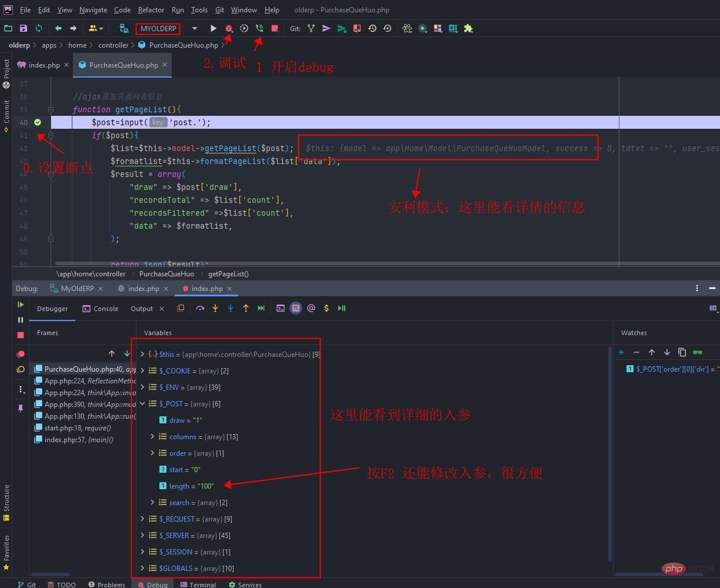720x588 pixels.
Task: Stop the process with red square in toolbar
Action: [275, 28]
